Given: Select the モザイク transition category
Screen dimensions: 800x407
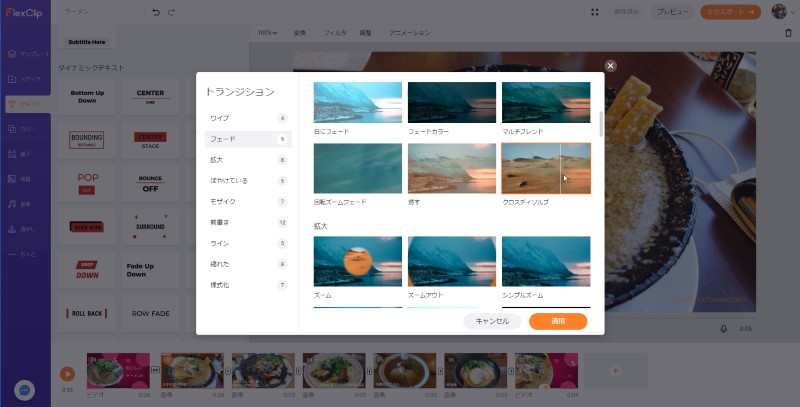Looking at the screenshot, I should pyautogui.click(x=248, y=202).
